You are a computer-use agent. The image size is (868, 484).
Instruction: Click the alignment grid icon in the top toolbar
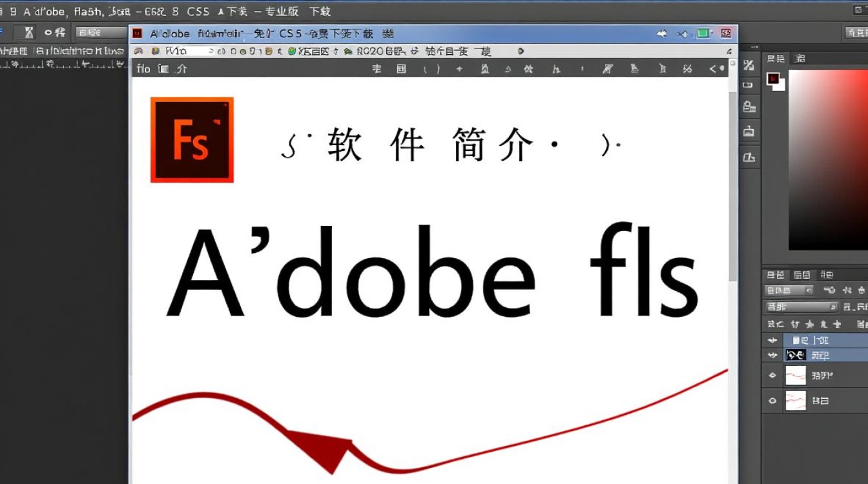400,68
